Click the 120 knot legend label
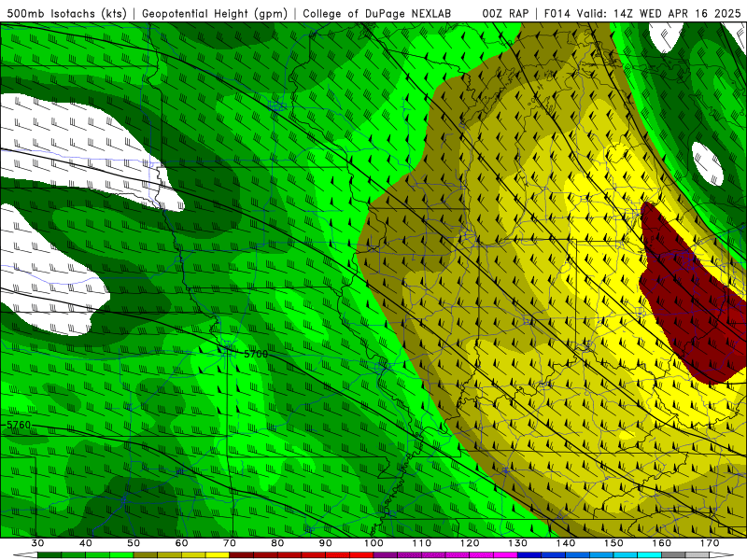 coord(470,543)
